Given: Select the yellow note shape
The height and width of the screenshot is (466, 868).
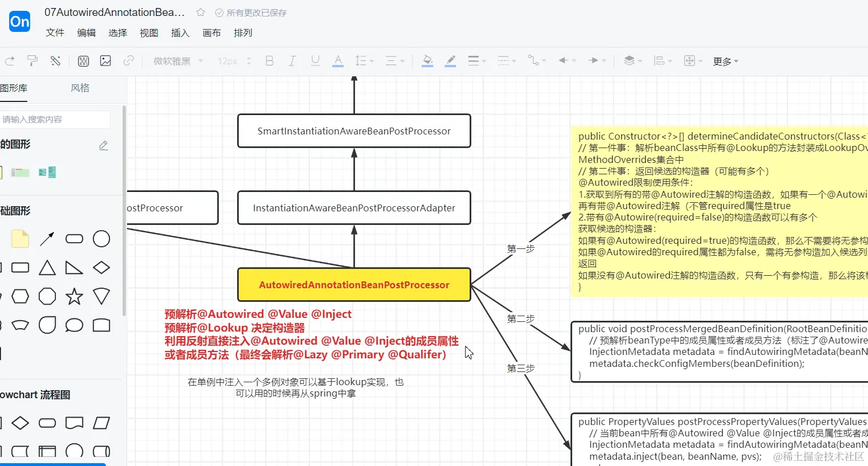Looking at the screenshot, I should (20, 239).
